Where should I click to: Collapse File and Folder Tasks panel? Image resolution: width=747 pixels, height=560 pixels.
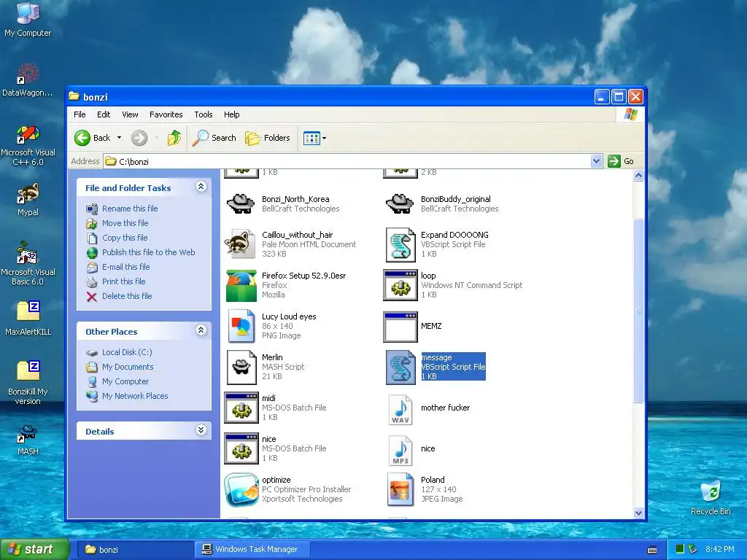coord(201,187)
